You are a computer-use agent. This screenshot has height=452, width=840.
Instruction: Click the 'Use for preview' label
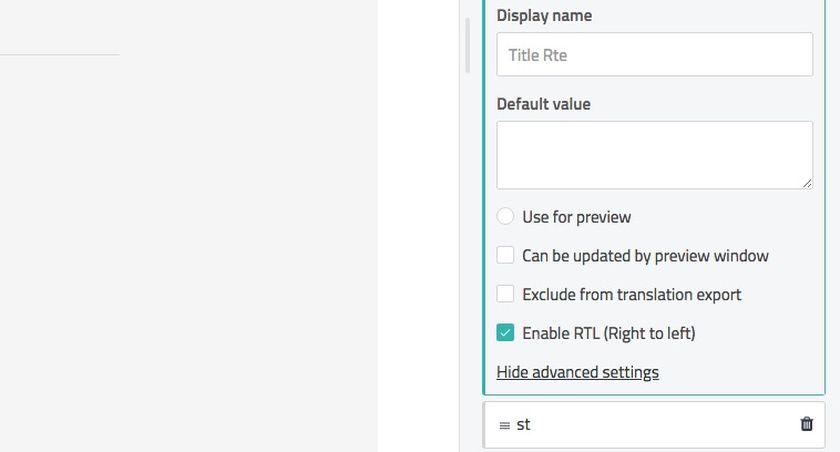click(576, 217)
